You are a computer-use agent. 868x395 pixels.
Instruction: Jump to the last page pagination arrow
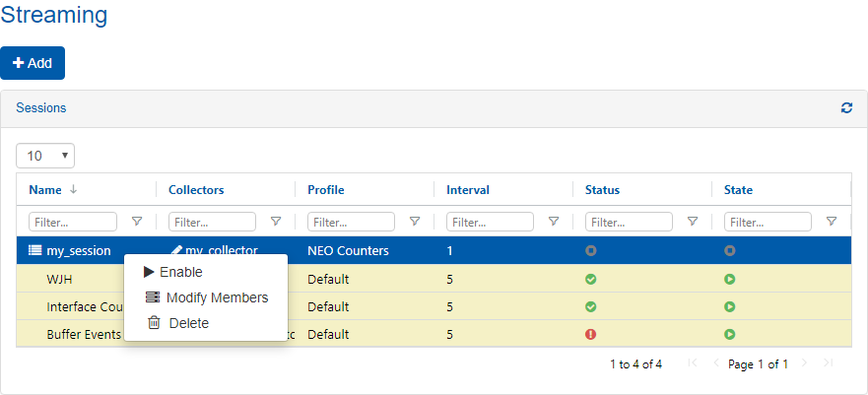click(828, 363)
